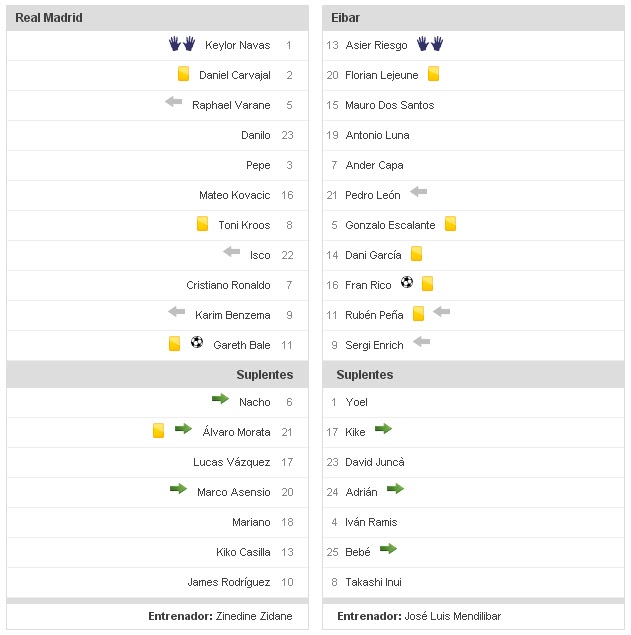Viewport: 631px width, 635px height.
Task: Open Takashi Inui player link
Action: [x=373, y=582]
